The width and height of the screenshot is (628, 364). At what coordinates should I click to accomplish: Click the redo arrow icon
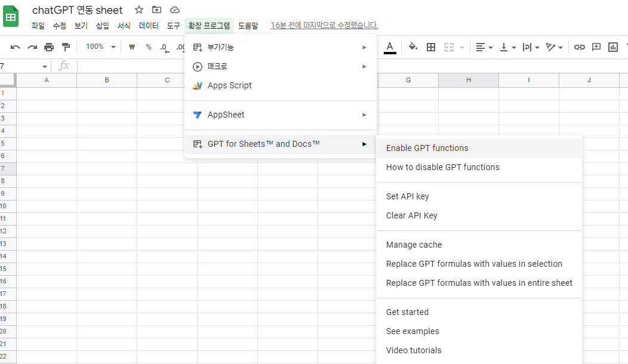click(x=32, y=47)
